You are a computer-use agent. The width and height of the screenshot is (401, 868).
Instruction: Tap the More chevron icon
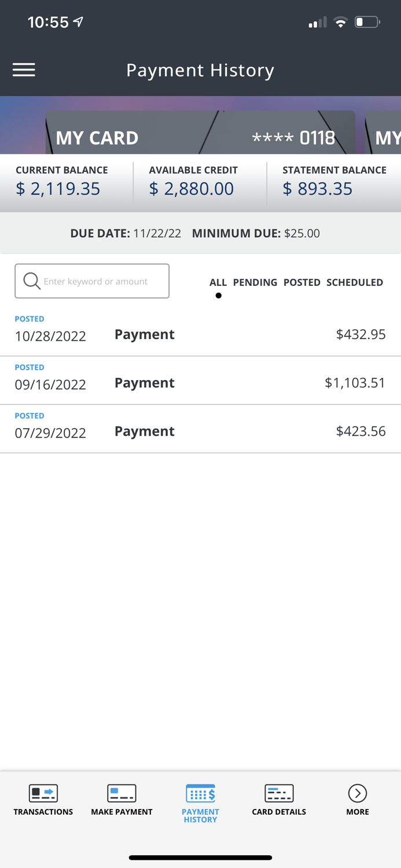pyautogui.click(x=358, y=793)
